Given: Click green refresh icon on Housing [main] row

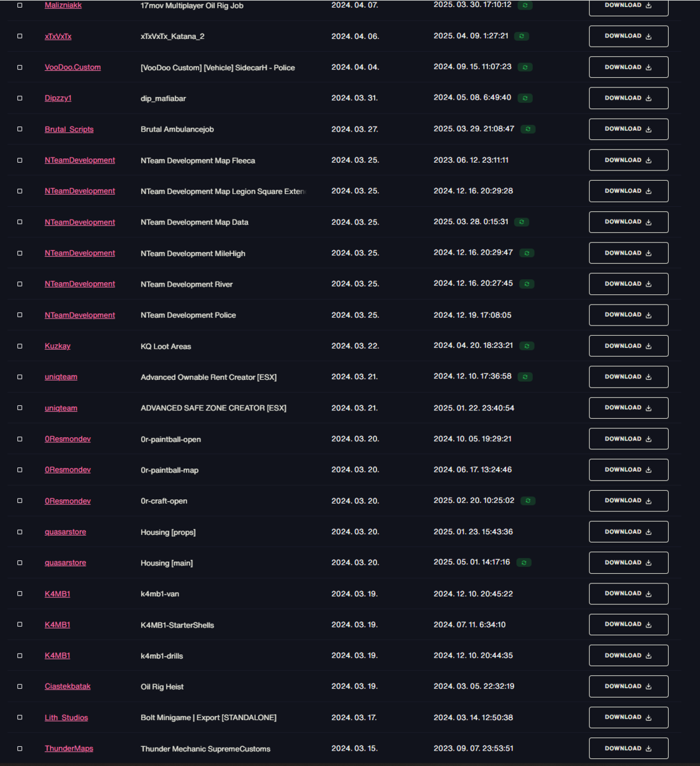Looking at the screenshot, I should (x=524, y=563).
